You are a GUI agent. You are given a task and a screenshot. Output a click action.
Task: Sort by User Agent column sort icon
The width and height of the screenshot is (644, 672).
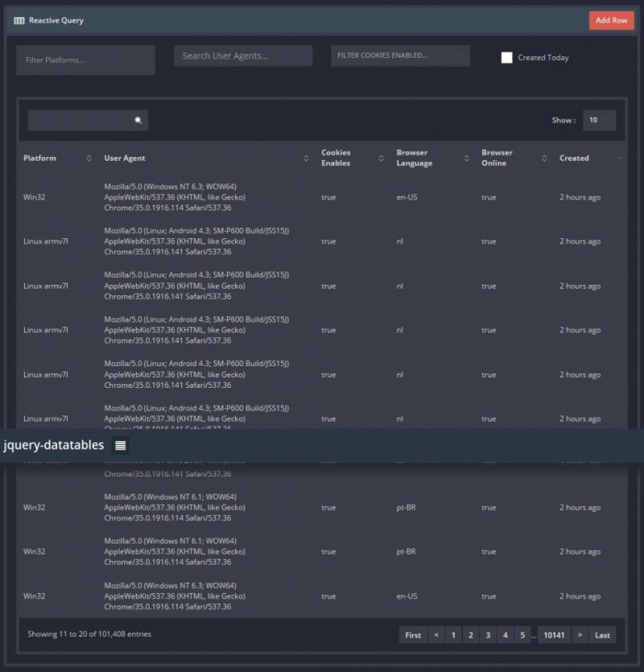(306, 159)
